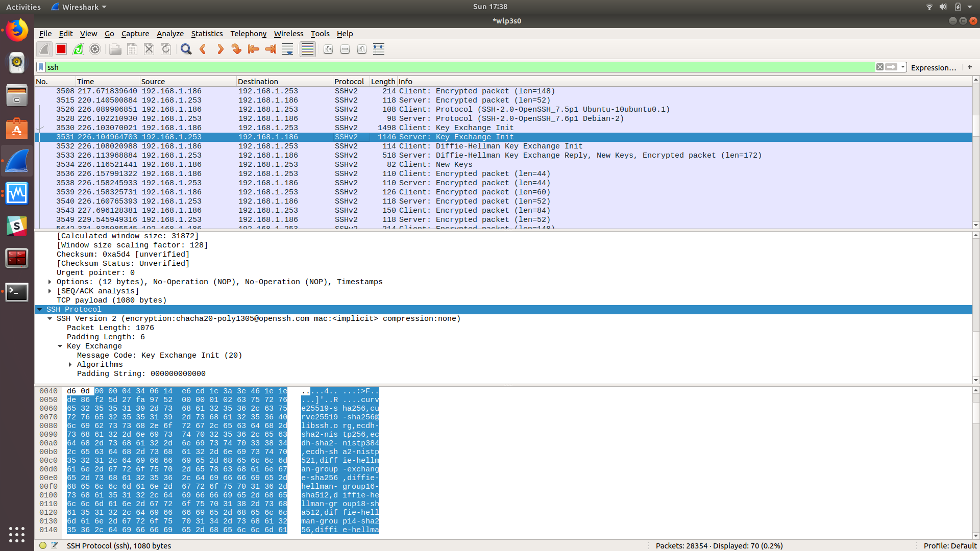Open capture options gear icon
980x551 pixels.
tap(95, 49)
